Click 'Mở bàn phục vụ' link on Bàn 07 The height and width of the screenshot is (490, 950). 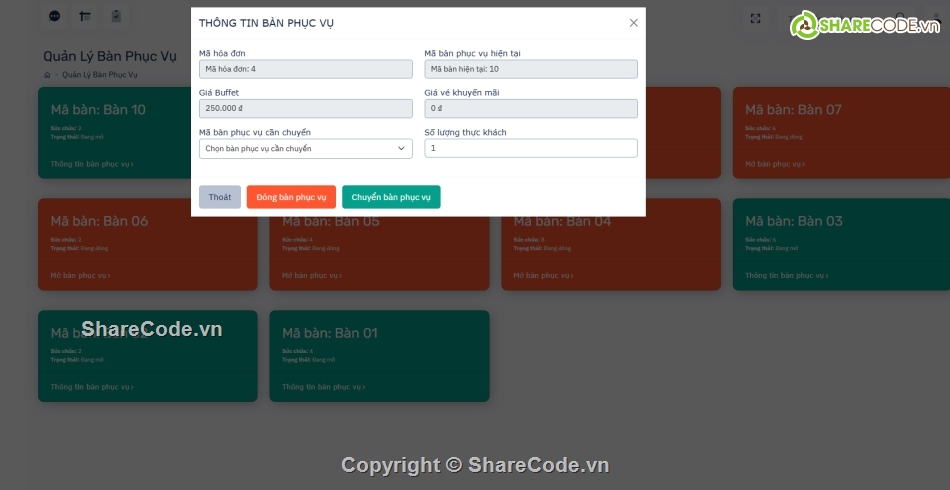pos(775,164)
